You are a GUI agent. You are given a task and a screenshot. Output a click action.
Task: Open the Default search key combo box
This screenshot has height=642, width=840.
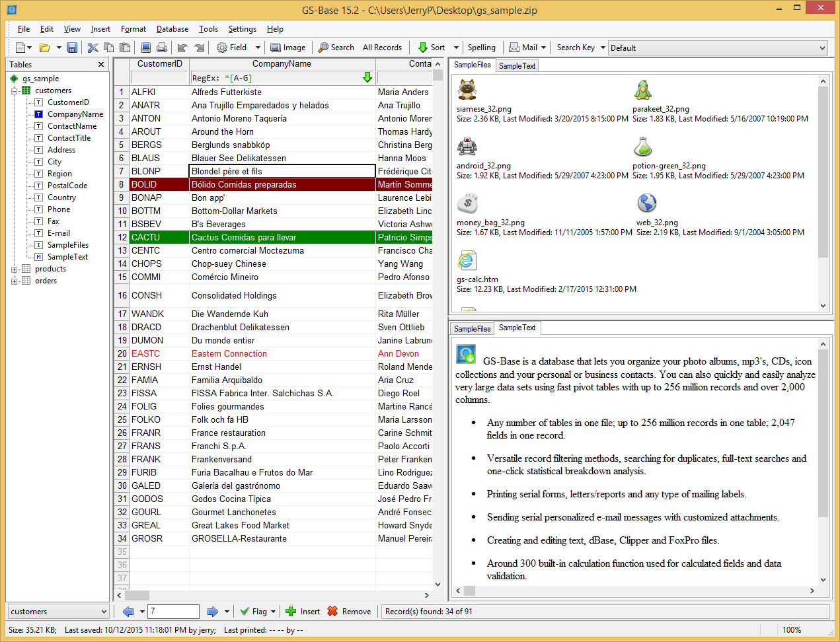718,48
